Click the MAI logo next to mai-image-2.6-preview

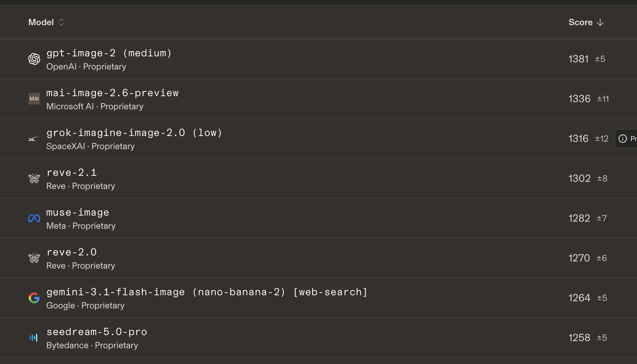point(34,99)
